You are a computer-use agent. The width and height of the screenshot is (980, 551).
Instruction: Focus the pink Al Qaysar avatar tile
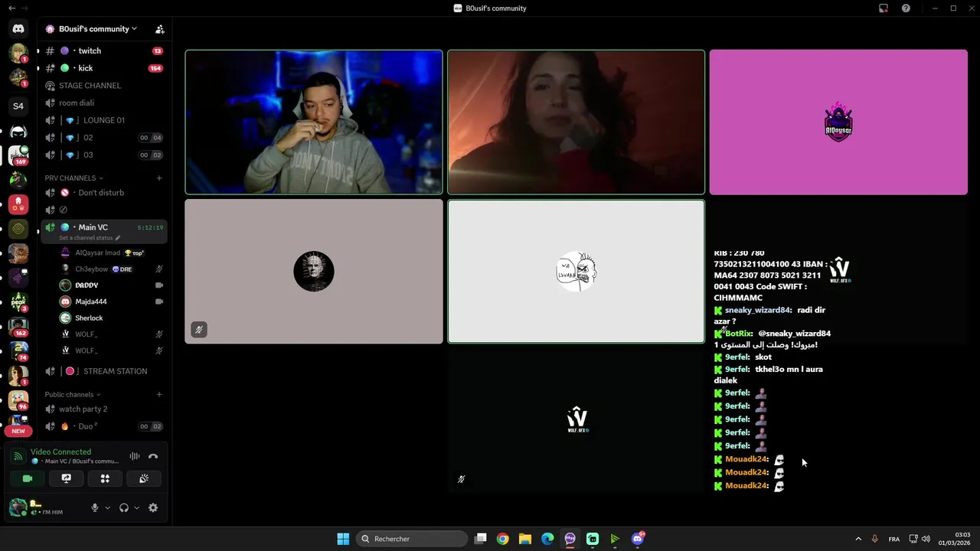(838, 122)
